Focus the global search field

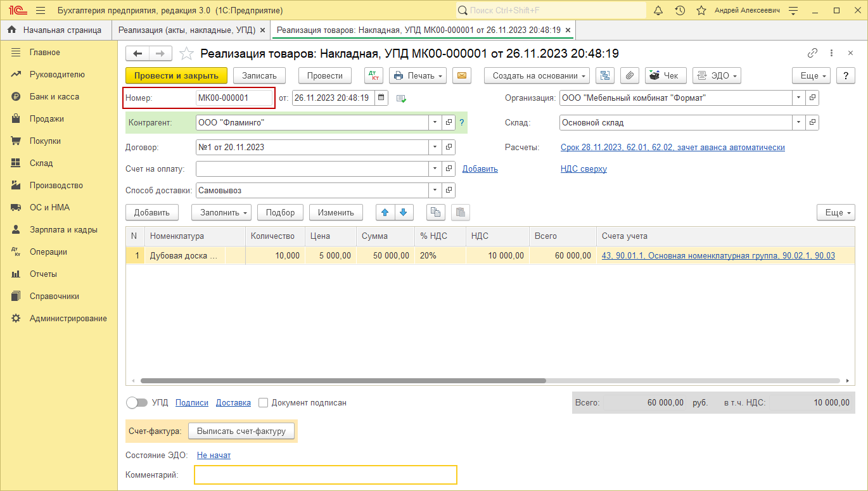[x=551, y=11]
